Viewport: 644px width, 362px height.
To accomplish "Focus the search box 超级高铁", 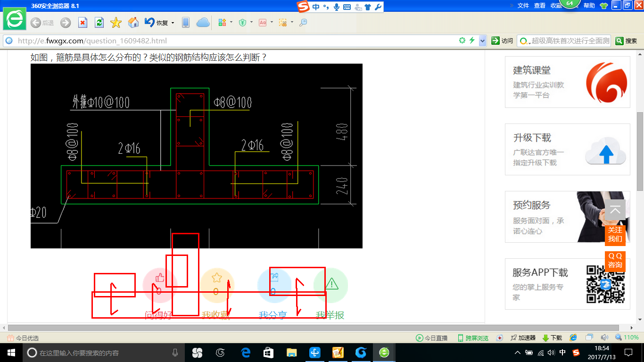I will pos(570,41).
